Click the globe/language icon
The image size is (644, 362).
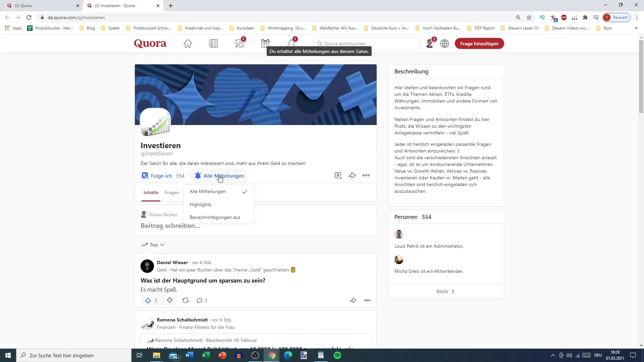click(444, 43)
